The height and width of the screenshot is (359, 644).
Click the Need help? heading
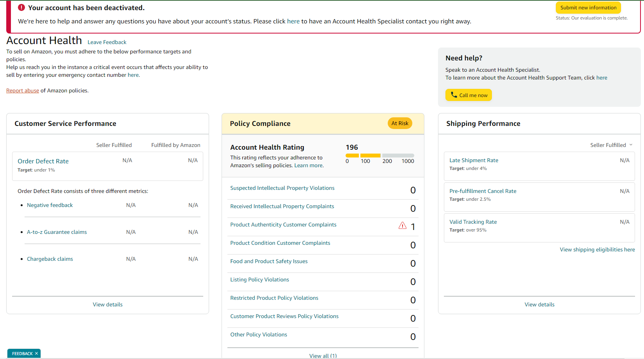464,58
